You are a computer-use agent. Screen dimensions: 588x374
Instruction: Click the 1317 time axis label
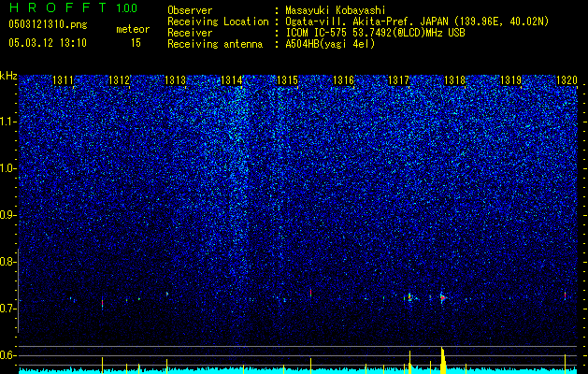[x=398, y=80]
